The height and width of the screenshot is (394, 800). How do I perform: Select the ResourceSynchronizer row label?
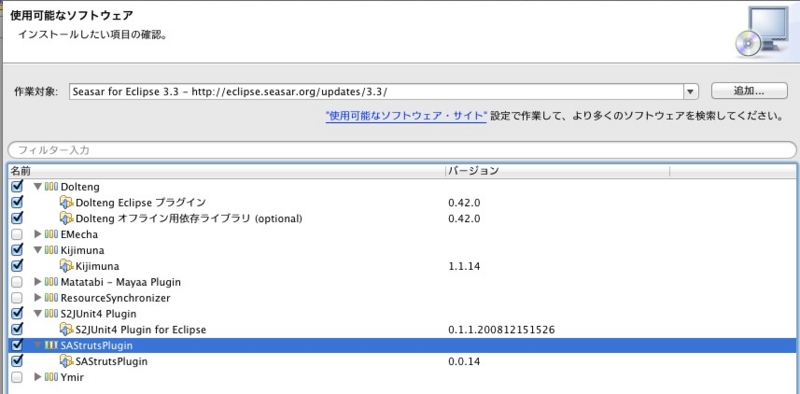point(115,298)
